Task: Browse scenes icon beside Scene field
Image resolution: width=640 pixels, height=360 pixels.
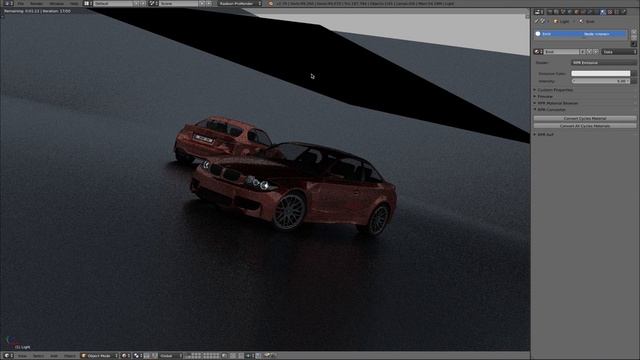Action: pyautogui.click(x=153, y=3)
